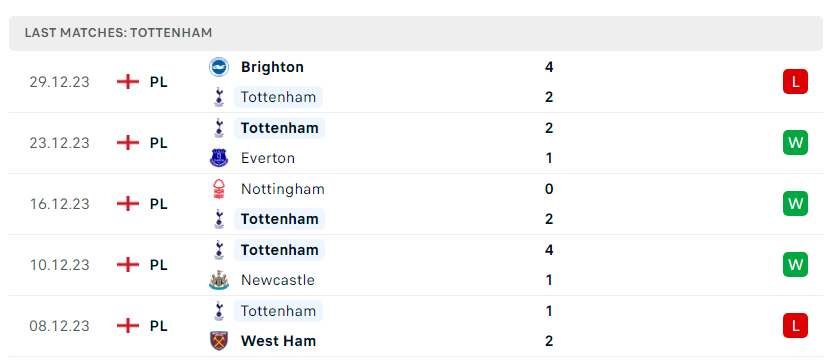Click the Newcastle club crest icon
Image resolution: width=825 pixels, height=360 pixels.
(219, 280)
